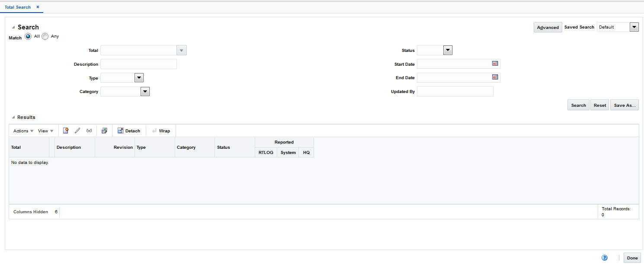Viewport: 644px width, 266px height.
Task: Click the help question mark icon
Action: 604,257
